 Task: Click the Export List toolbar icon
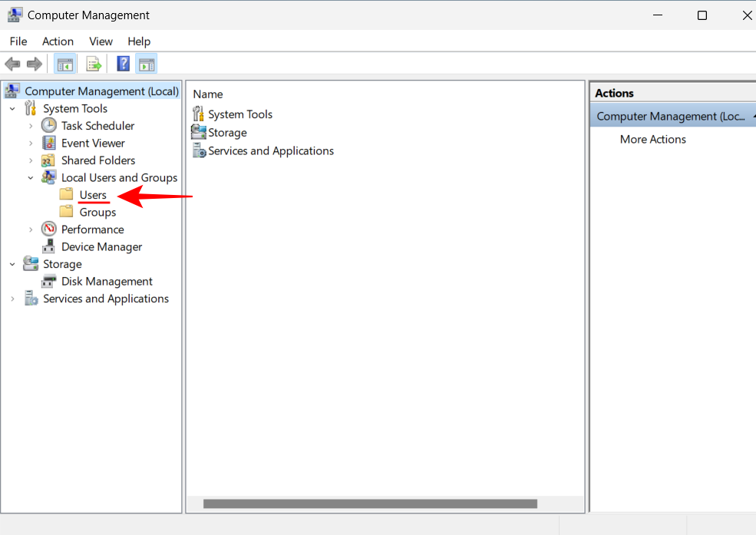tap(94, 64)
